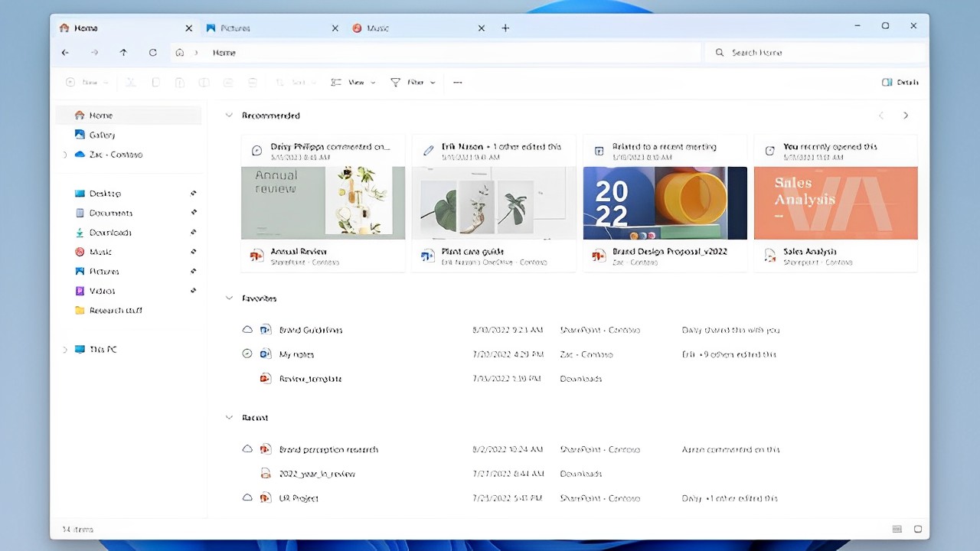Switch to the Pictures tab

[235, 28]
